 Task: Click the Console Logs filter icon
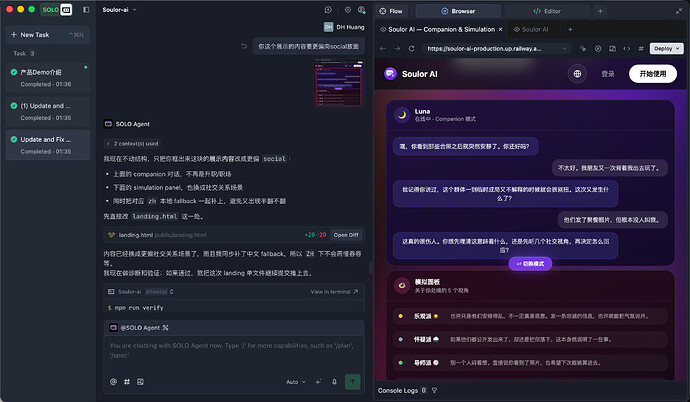(434, 390)
